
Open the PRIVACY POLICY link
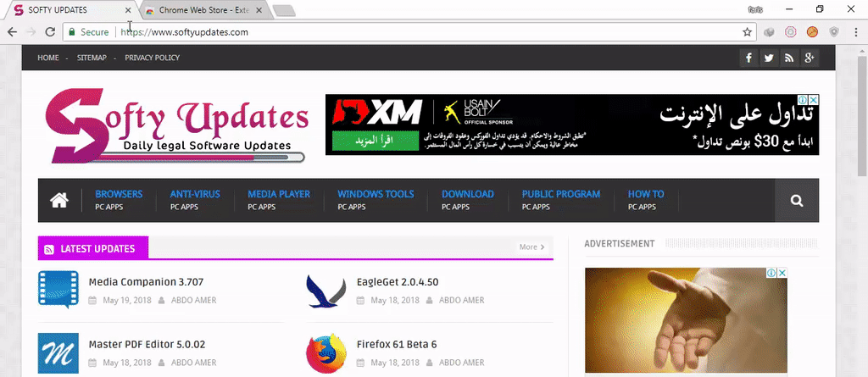[x=153, y=58]
